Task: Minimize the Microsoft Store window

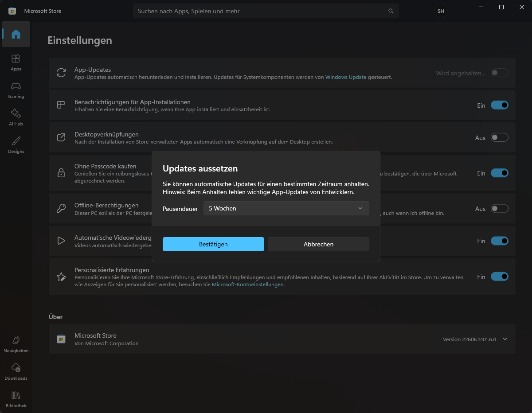Action: [x=481, y=7]
